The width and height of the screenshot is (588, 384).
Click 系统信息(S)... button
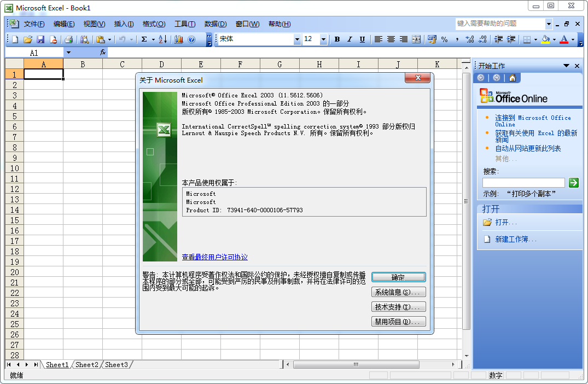[399, 292]
